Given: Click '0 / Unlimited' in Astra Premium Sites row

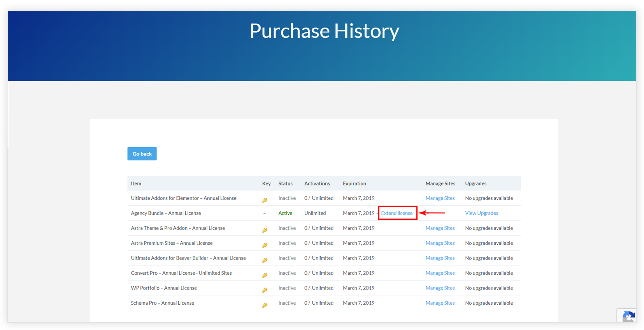Looking at the screenshot, I should tap(319, 243).
